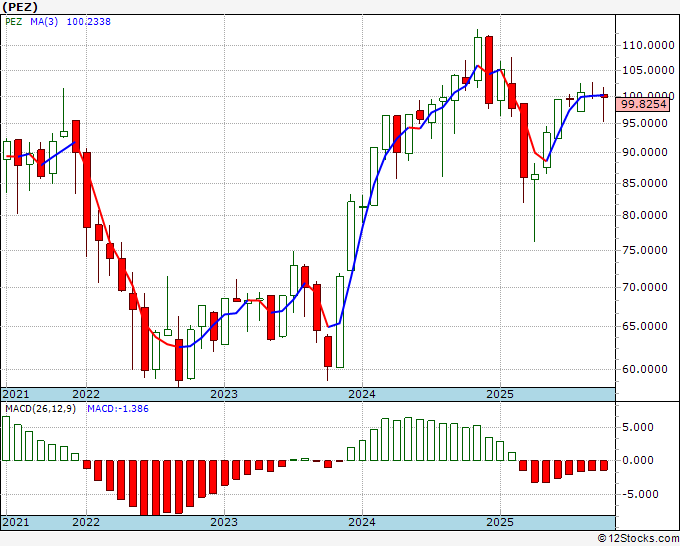Click the (PEZ) chart title

click(x=20, y=7)
